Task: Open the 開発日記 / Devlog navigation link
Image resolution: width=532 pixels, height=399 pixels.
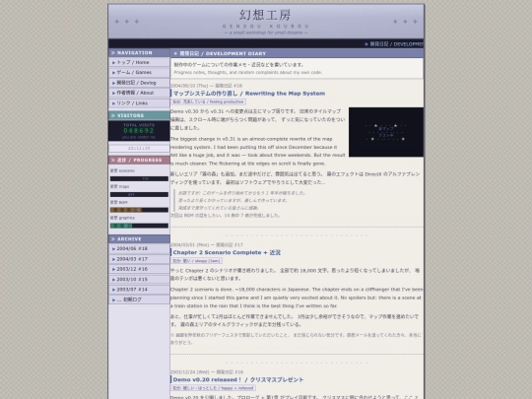Action: click(139, 83)
